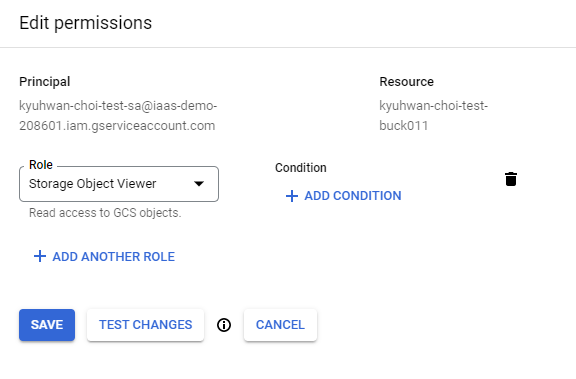The image size is (576, 379).
Task: Click the Edit permissions heading
Action: (86, 23)
